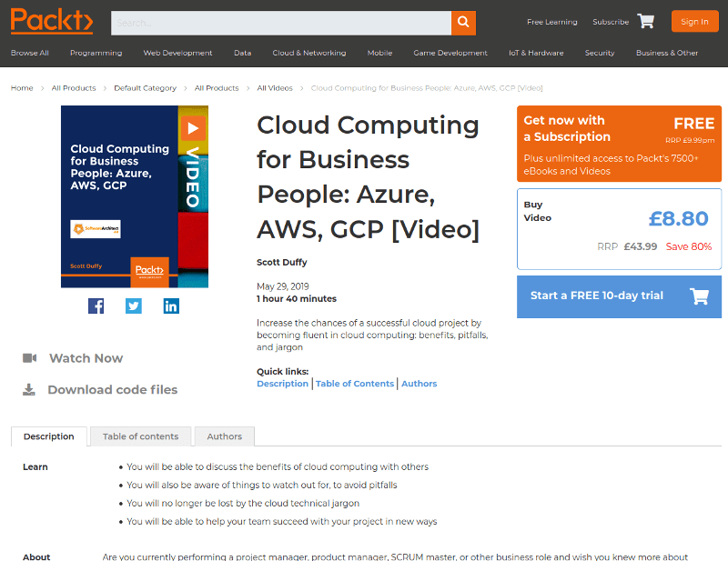The width and height of the screenshot is (728, 561).
Task: Switch to Table of contents tab
Action: tap(141, 436)
